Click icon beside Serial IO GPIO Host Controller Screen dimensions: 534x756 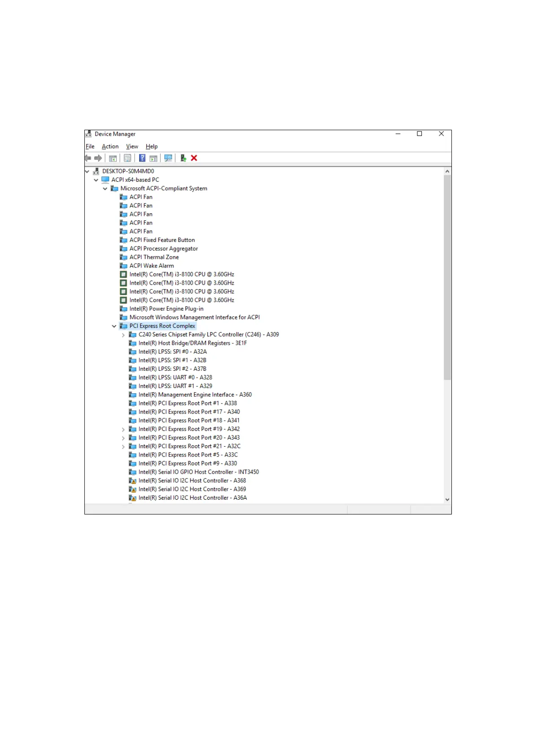(x=132, y=472)
